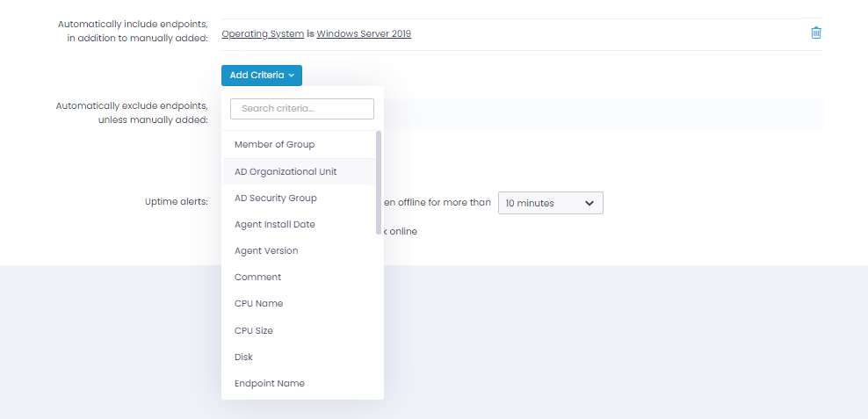Click the chevron on Add Criteria
This screenshot has width=868, height=419.
[x=291, y=76]
